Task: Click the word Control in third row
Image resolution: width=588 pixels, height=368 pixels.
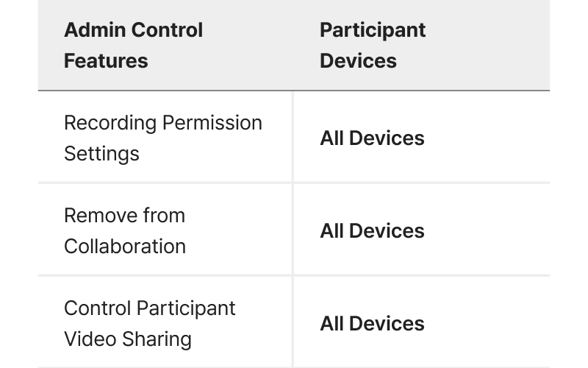Action: [x=94, y=308]
